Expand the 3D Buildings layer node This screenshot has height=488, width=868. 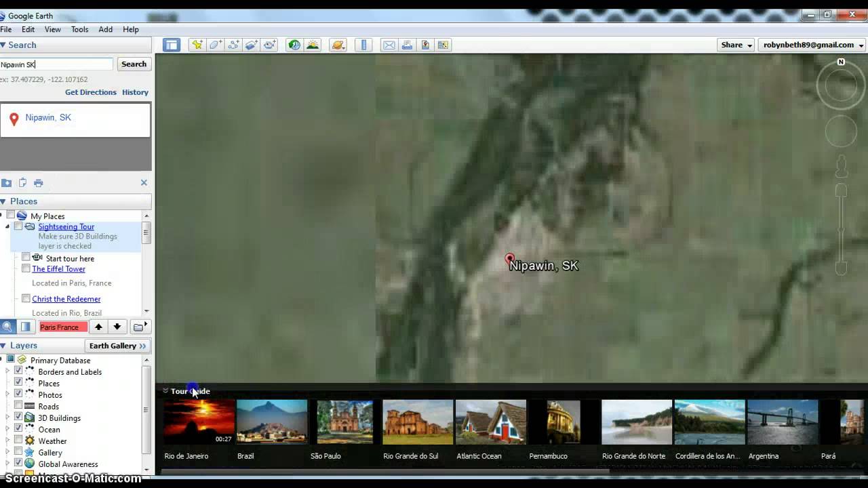tap(7, 418)
